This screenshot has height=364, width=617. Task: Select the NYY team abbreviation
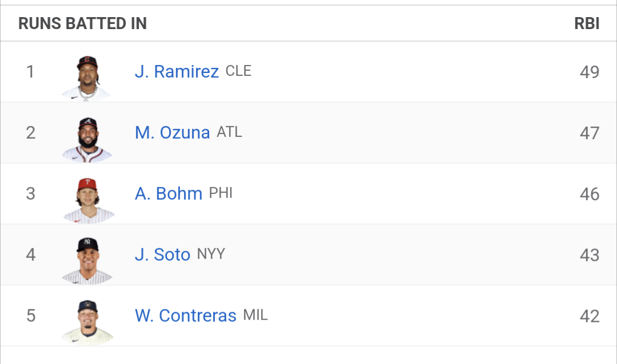tap(211, 254)
